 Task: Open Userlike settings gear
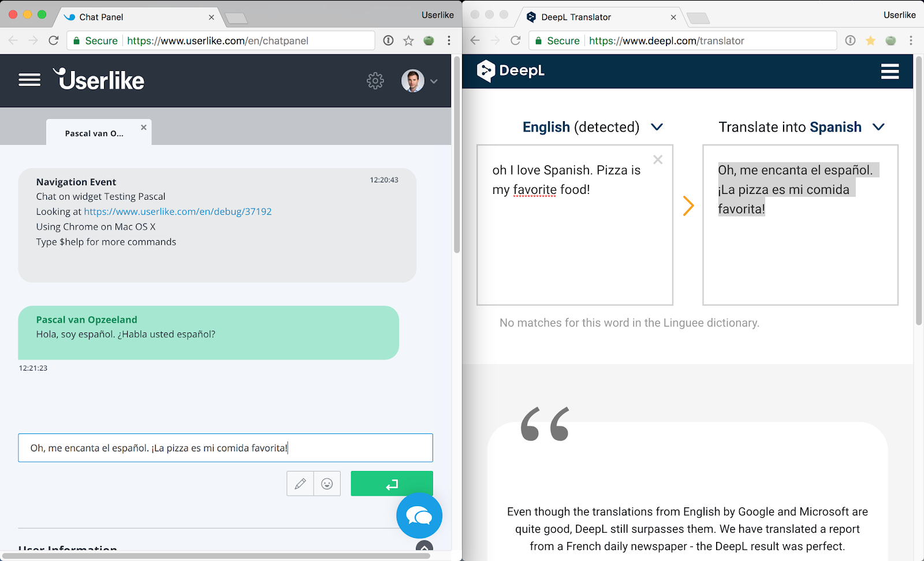coord(375,81)
